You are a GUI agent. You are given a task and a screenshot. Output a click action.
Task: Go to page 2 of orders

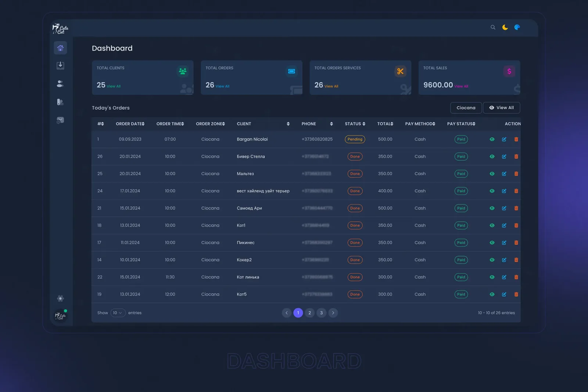click(310, 313)
